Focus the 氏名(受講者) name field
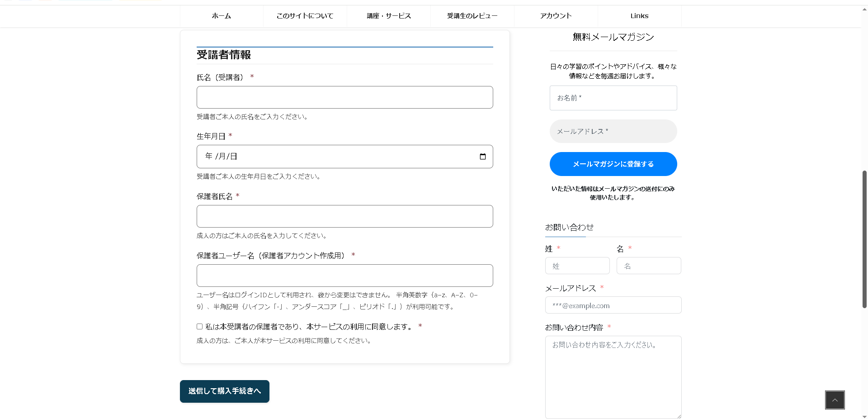This screenshot has height=419, width=868. pyautogui.click(x=344, y=97)
